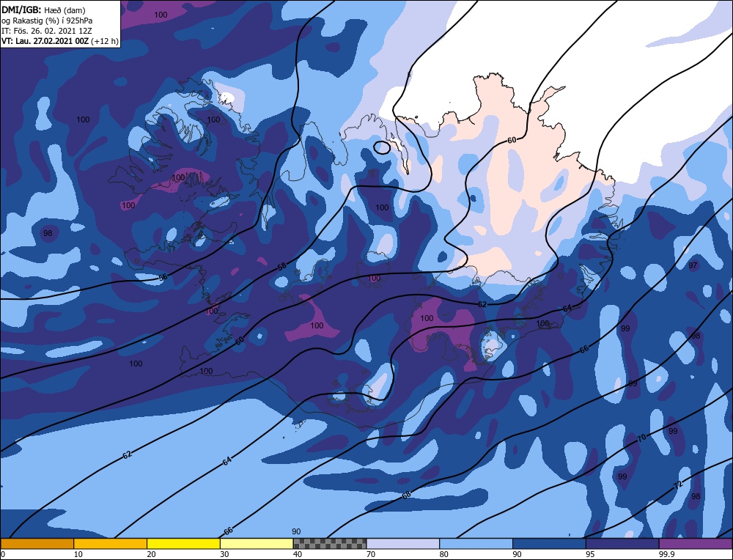Click the light blue 80–90 legend swatch
Screen dimensions: 733x560
coord(476,543)
